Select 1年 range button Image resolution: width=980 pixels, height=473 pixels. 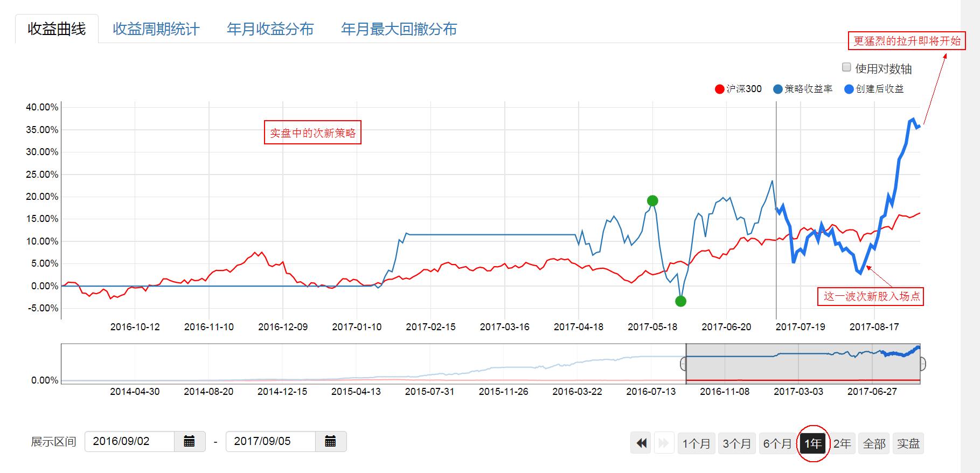click(813, 443)
